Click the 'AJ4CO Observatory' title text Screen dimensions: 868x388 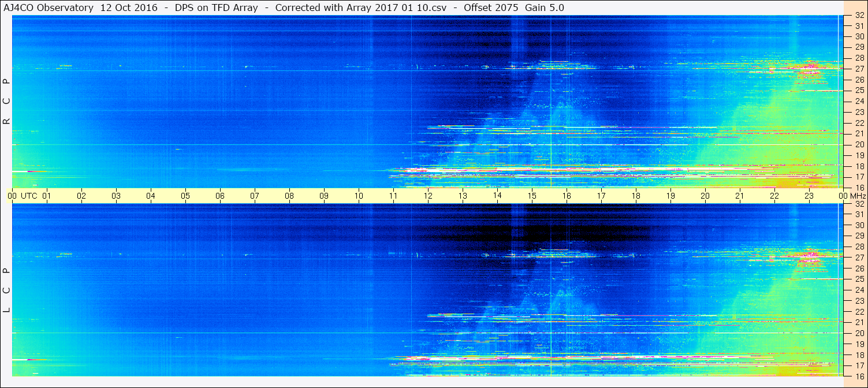pyautogui.click(x=47, y=8)
